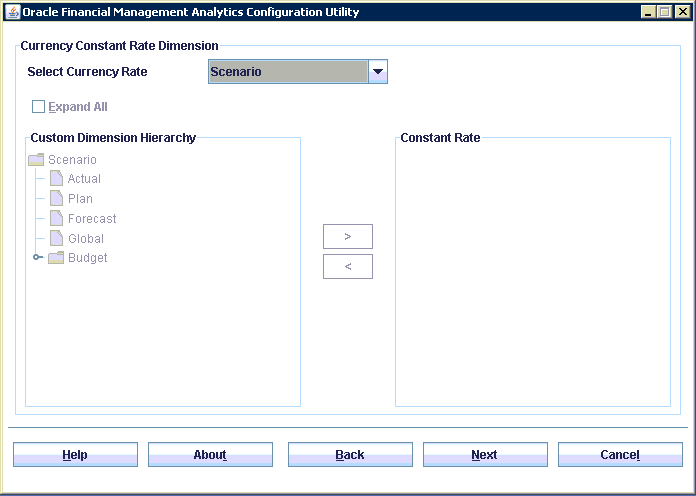Select the Forecast tree item
The image size is (696, 496).
92,218
